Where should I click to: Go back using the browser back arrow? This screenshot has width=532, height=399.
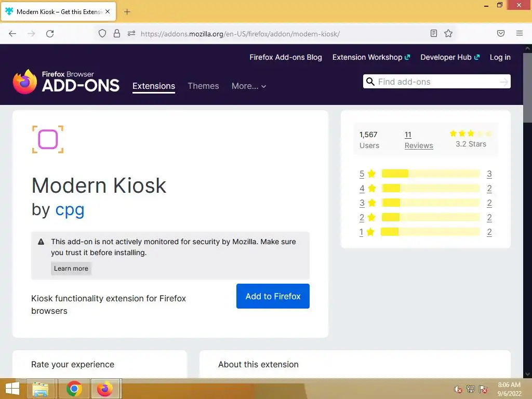(x=12, y=34)
